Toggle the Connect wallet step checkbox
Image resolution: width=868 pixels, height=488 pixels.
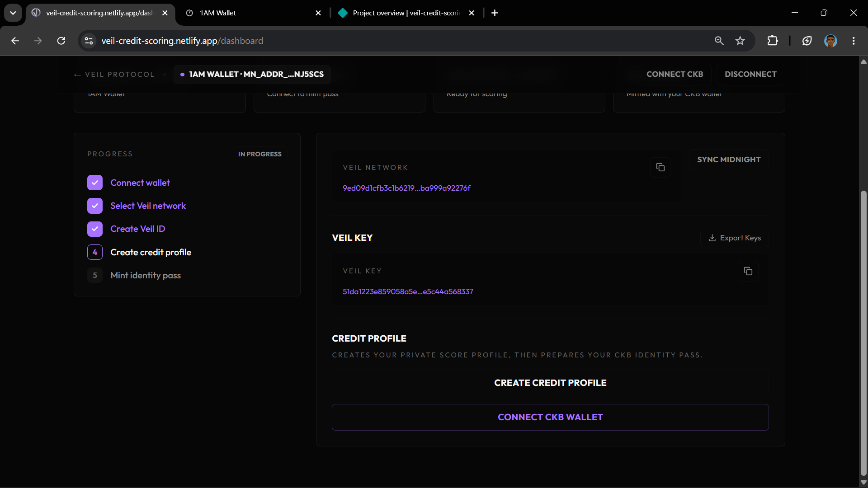(95, 183)
